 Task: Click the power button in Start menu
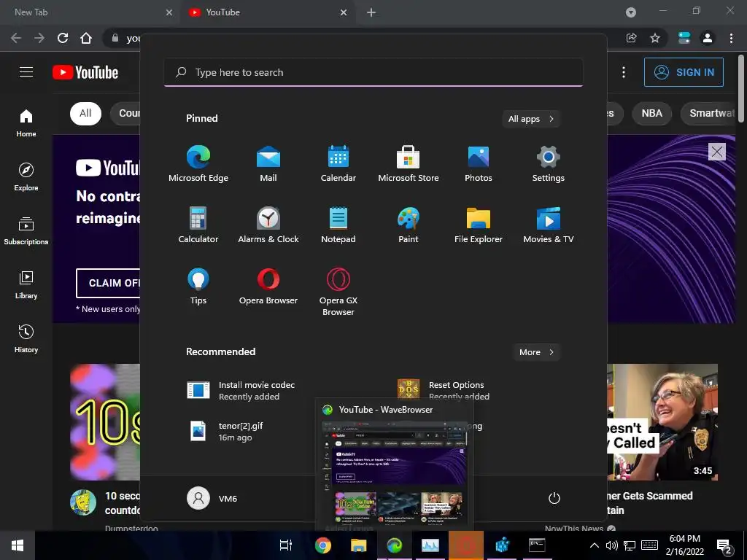[x=554, y=498]
